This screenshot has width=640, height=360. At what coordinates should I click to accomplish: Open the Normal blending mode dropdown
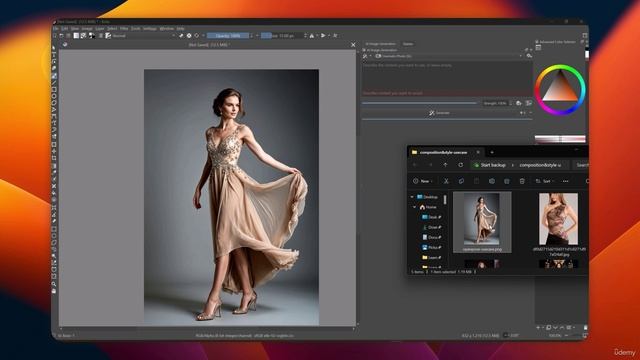(144, 36)
